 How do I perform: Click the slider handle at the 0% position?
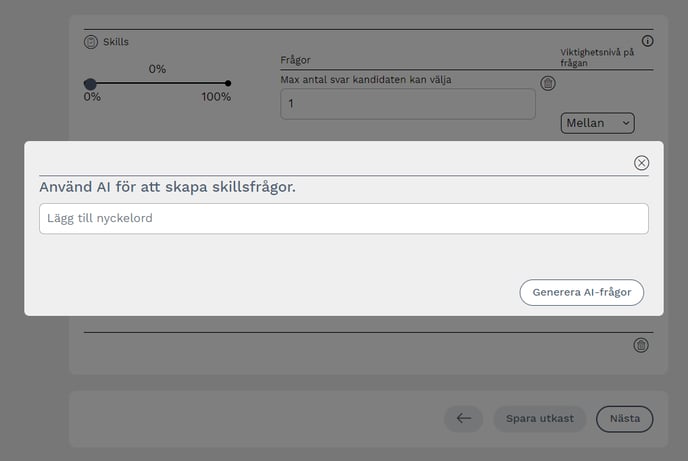pos(90,84)
